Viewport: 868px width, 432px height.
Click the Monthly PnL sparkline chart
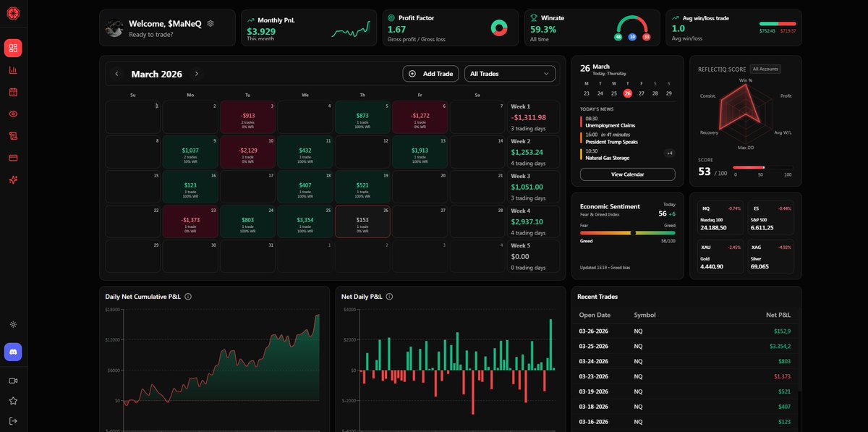coord(351,30)
